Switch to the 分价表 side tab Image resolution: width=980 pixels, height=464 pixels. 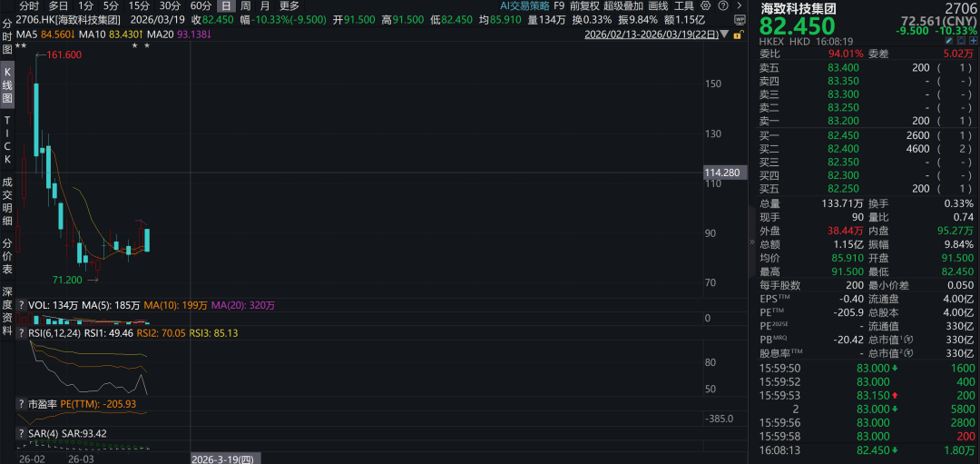[x=7, y=256]
